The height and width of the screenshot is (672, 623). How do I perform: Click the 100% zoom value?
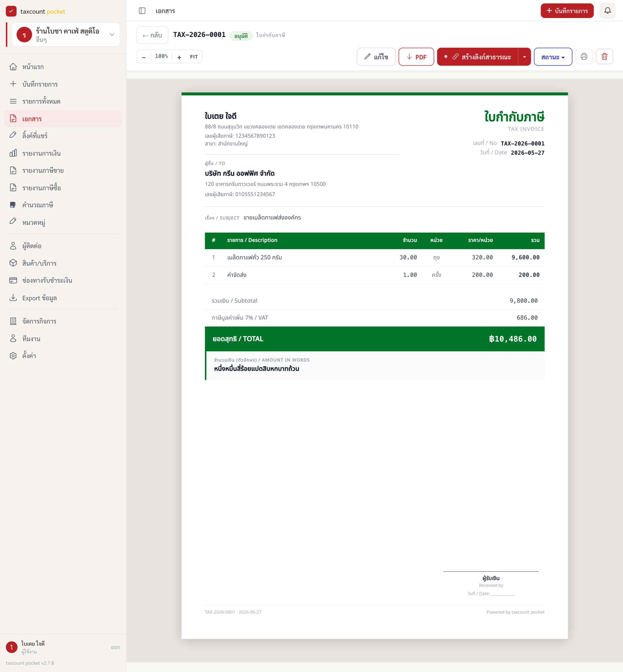click(161, 56)
